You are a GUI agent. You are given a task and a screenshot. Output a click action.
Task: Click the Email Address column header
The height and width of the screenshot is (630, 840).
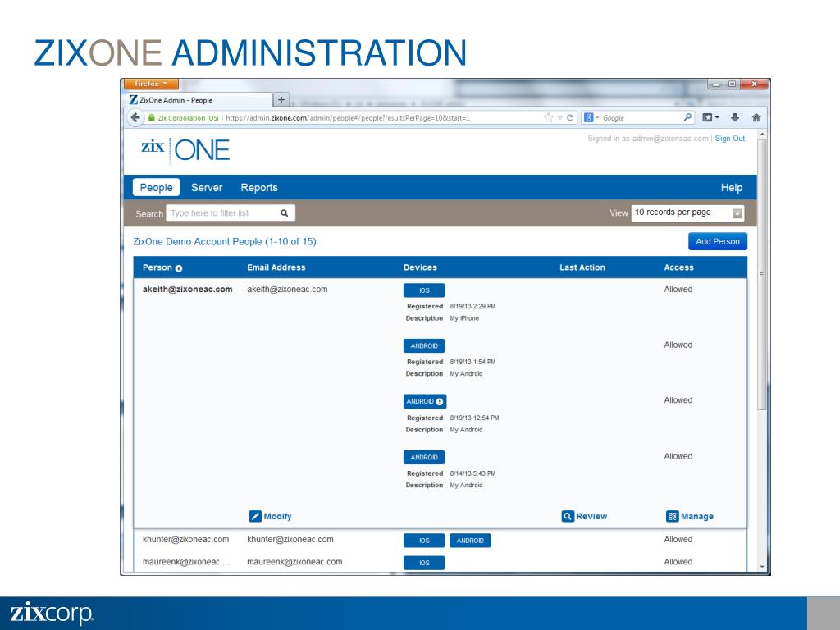pos(276,267)
